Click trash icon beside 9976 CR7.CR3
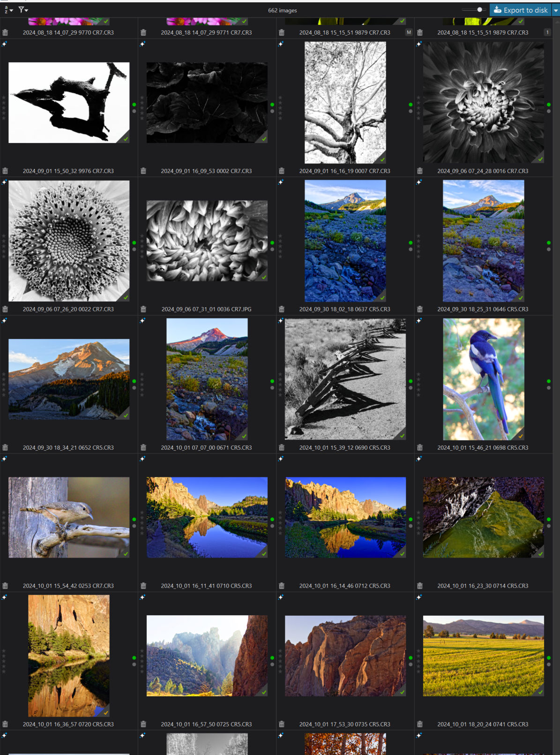Image resolution: width=560 pixels, height=755 pixels. [5, 171]
